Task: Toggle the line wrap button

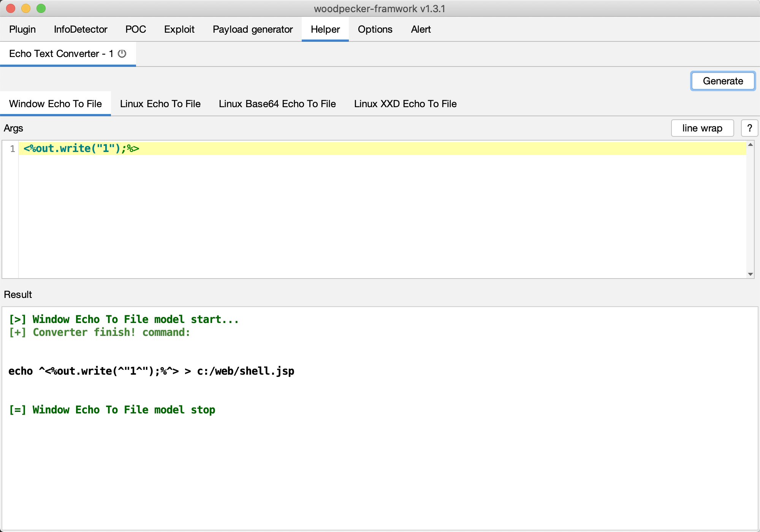Action: tap(702, 128)
